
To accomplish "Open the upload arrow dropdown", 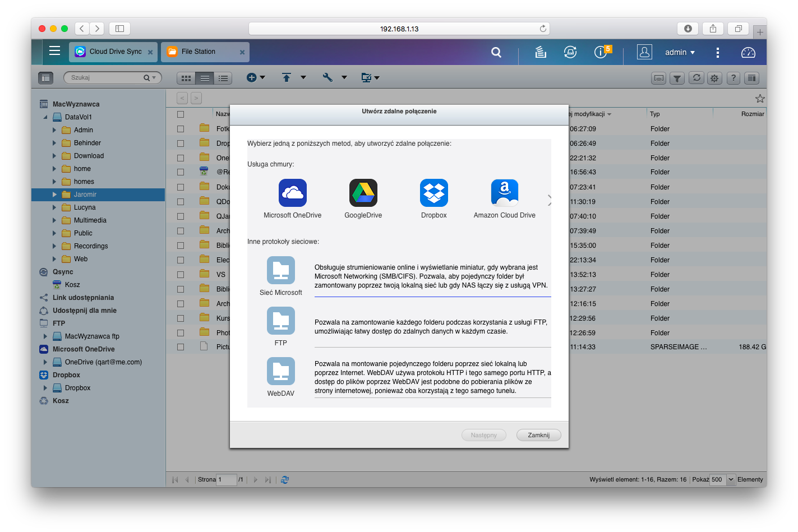I will coord(293,78).
